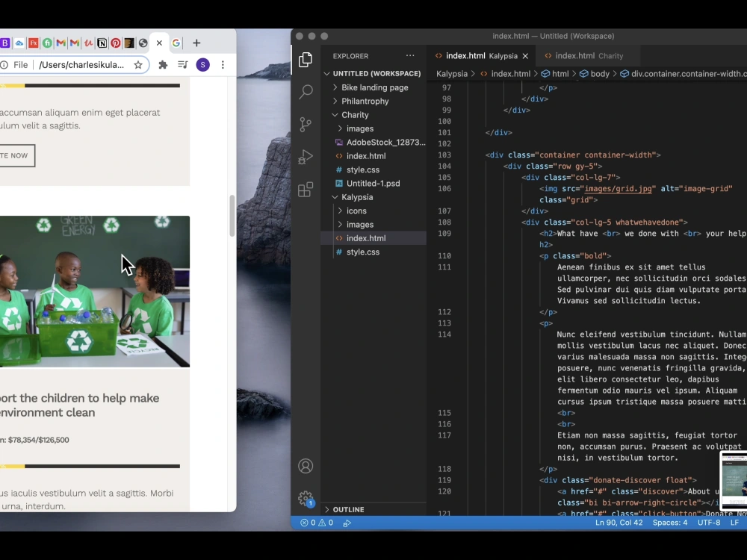Expand the Kalypsia images folder
The image size is (747, 560).
tap(373, 224)
